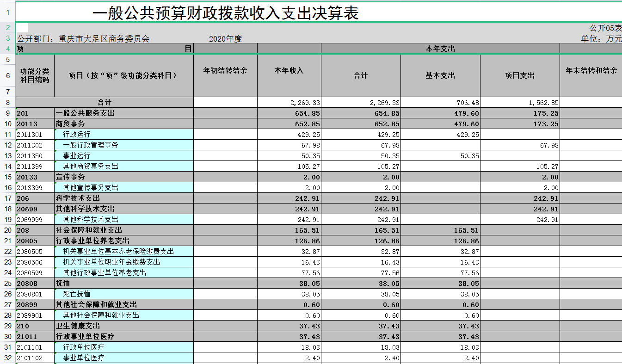Image resolution: width=622 pixels, height=364 pixels.
Task: Click the 事业运行 cell
Action: 123,155
